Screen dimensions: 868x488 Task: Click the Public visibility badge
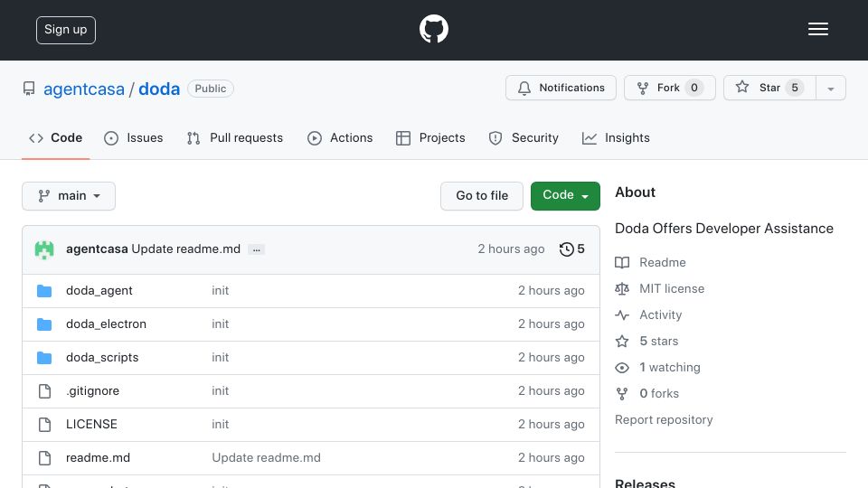(x=211, y=89)
